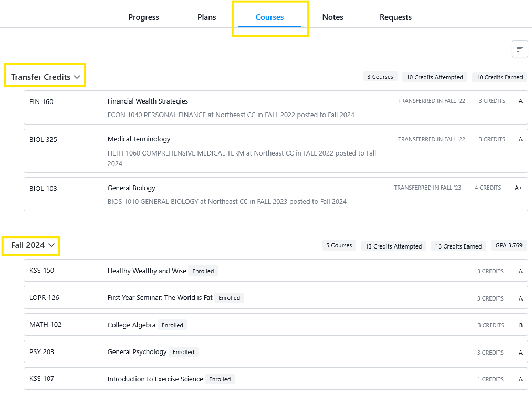The image size is (532, 393).
Task: Click the BIOL 325 course code
Action: point(43,139)
